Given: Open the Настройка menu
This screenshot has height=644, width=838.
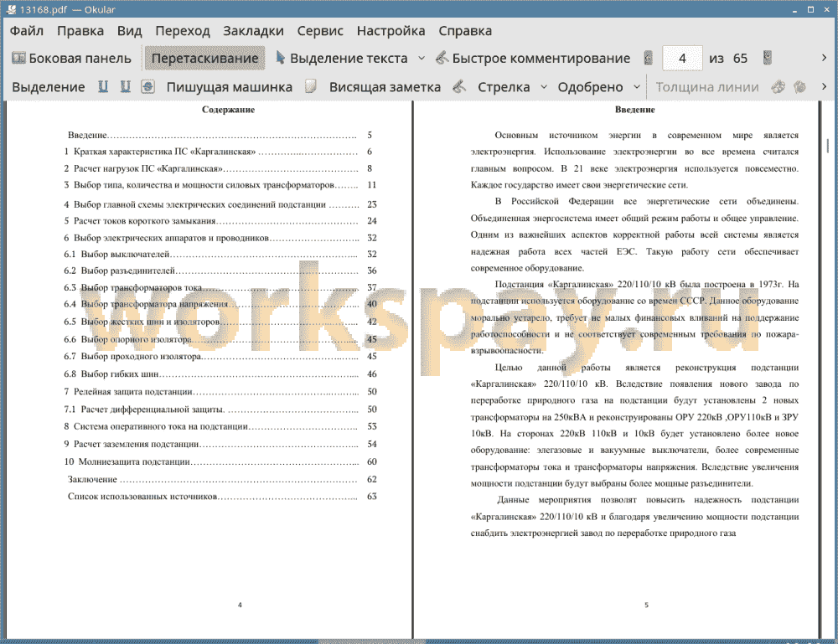Looking at the screenshot, I should (391, 31).
